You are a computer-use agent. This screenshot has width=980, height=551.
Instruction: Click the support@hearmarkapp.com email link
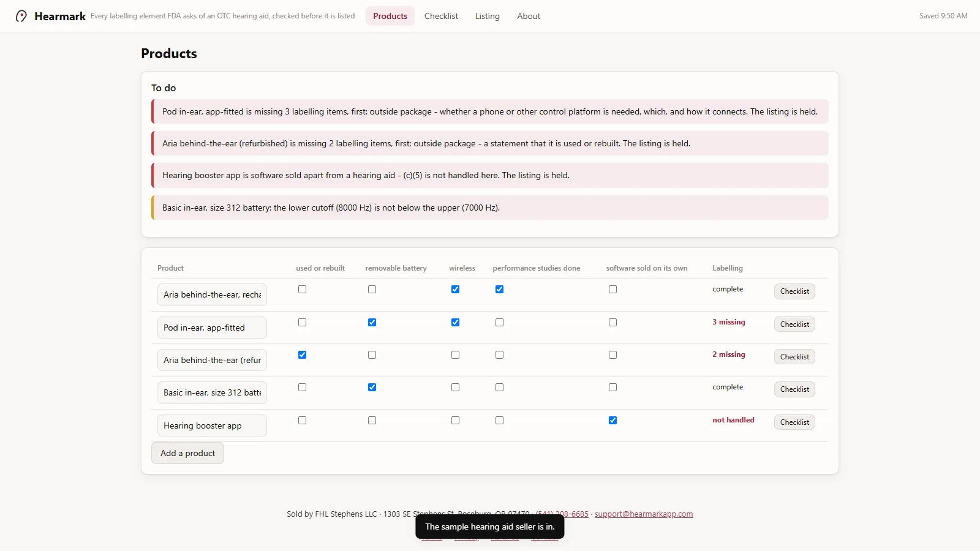[x=644, y=514]
